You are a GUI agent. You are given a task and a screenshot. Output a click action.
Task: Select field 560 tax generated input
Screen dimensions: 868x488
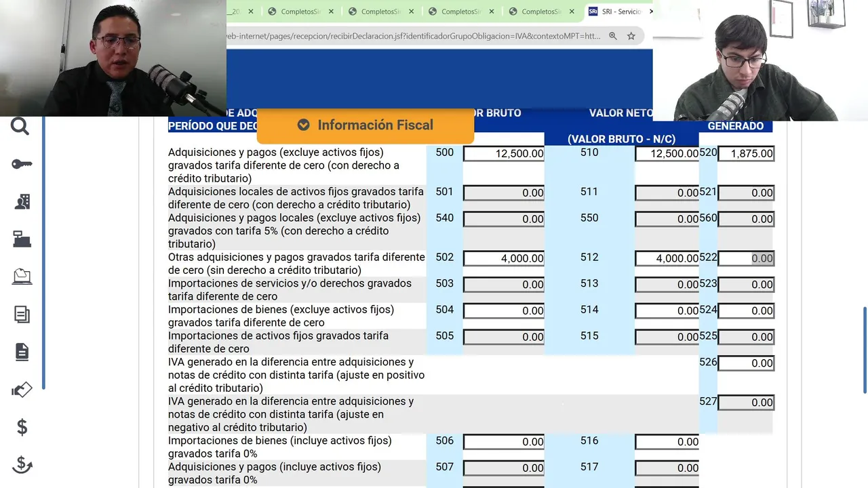point(746,219)
